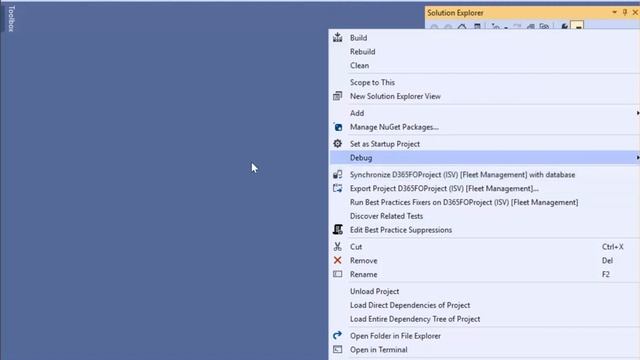This screenshot has width=640, height=360.
Task: Open the collapsed Toolbox side tab
Action: coord(11,18)
